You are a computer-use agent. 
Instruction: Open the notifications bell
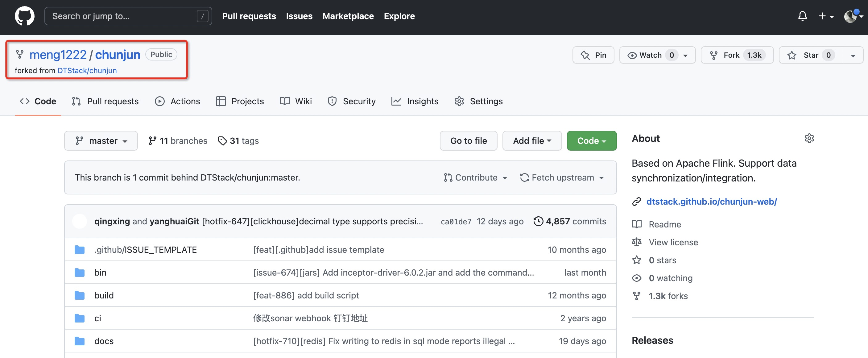[802, 16]
